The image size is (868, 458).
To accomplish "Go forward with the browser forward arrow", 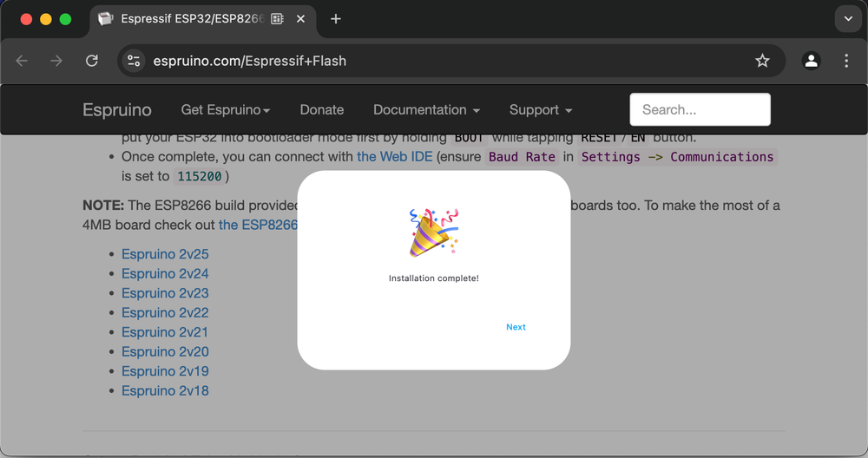I will [56, 61].
